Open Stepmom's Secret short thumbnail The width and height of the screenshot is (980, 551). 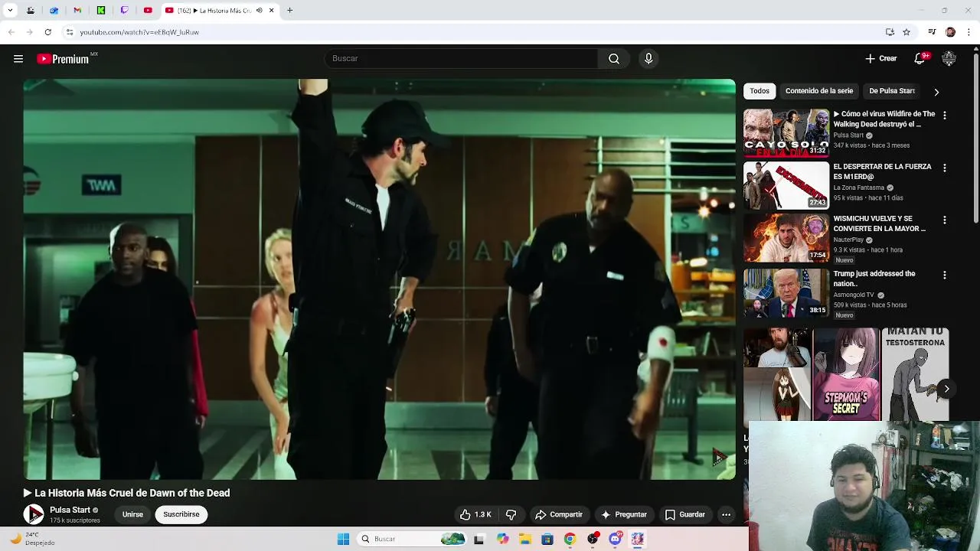pos(846,374)
